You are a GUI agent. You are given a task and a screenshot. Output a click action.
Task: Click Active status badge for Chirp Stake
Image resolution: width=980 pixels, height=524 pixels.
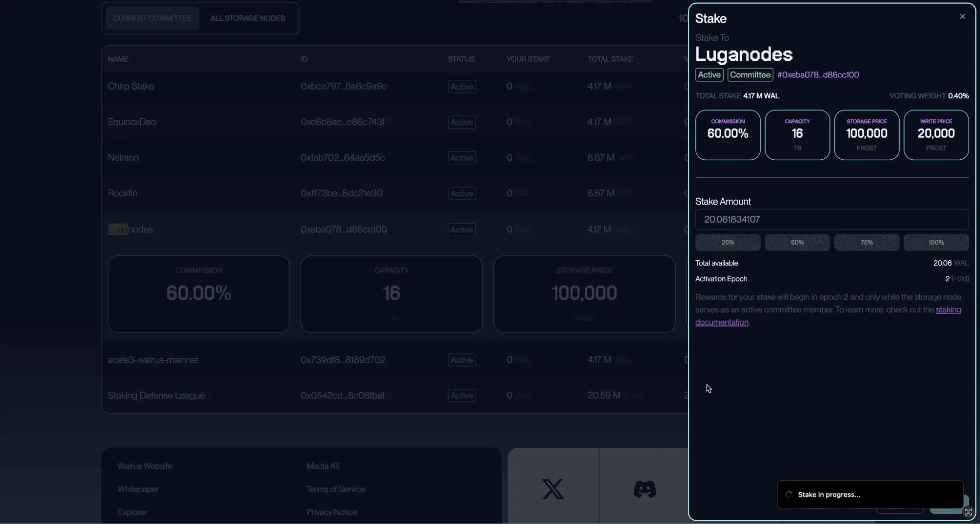[462, 87]
